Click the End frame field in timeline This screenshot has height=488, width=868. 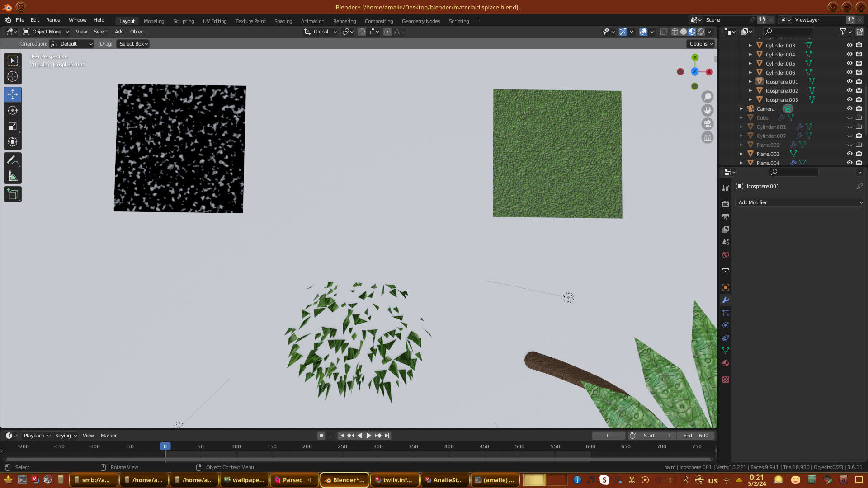coord(696,436)
